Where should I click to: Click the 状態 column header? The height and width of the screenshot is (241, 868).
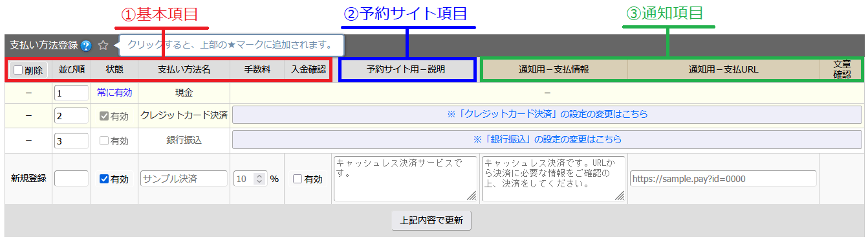[114, 69]
